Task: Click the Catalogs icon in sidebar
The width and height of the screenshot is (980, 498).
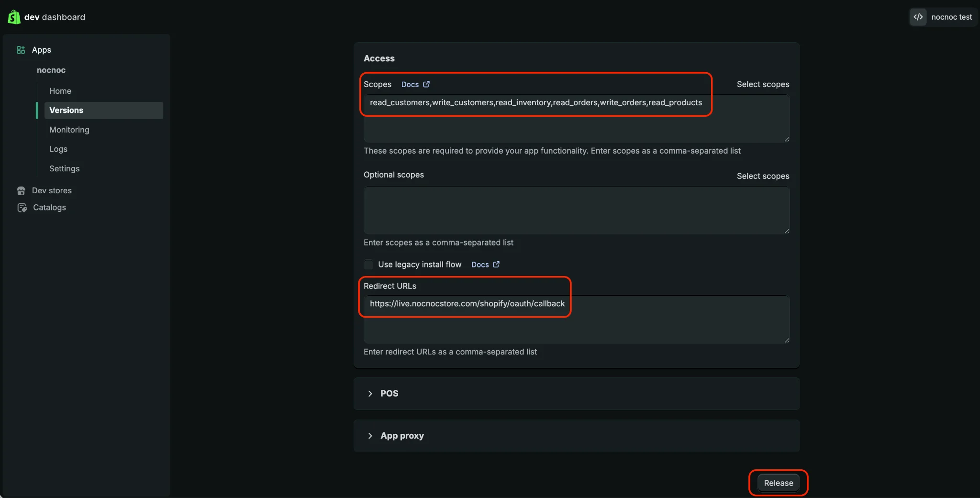Action: 22,208
